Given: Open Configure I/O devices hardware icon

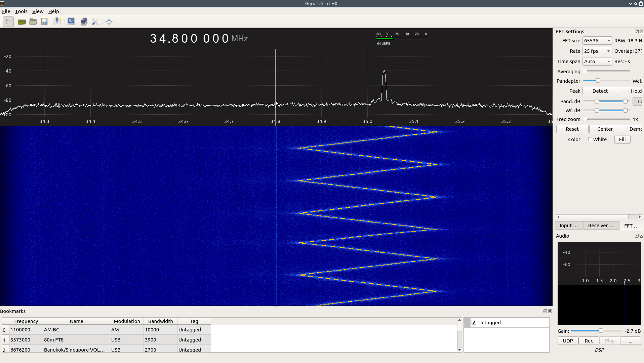Looking at the screenshot, I should (x=22, y=22).
